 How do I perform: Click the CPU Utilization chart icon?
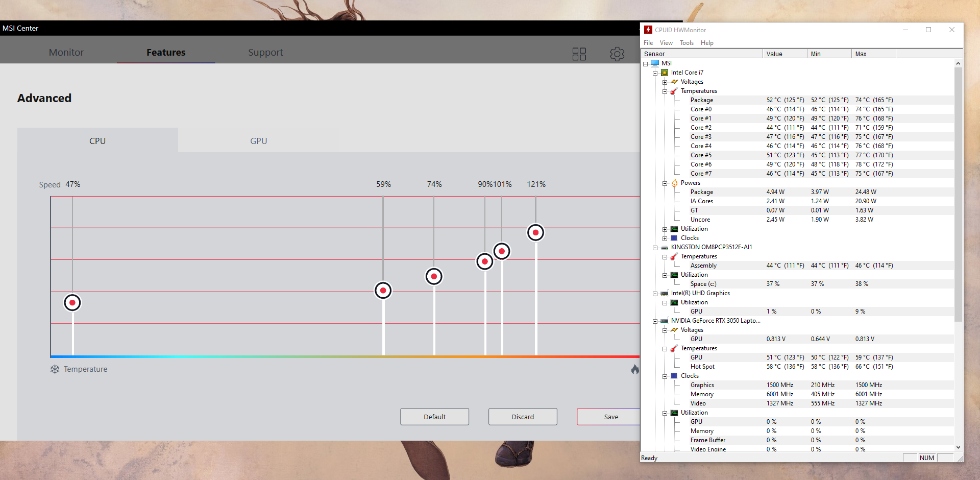tap(674, 229)
